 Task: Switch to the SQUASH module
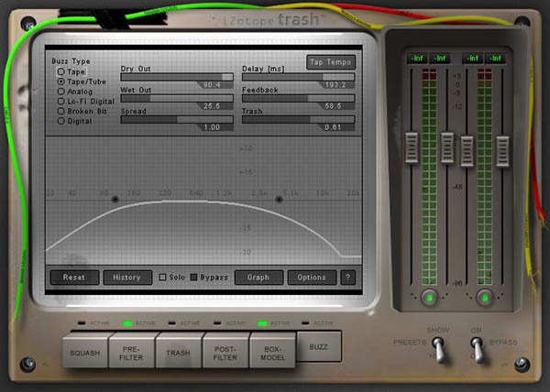coord(85,350)
